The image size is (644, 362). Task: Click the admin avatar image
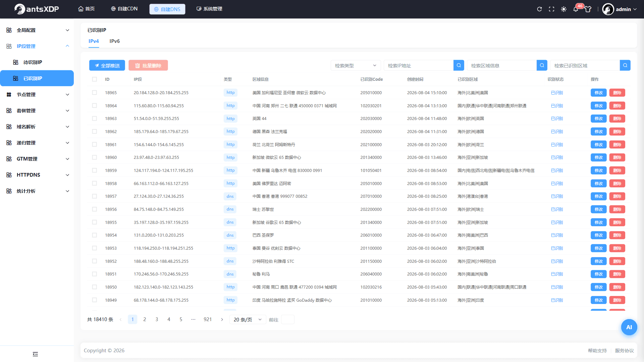point(608,9)
